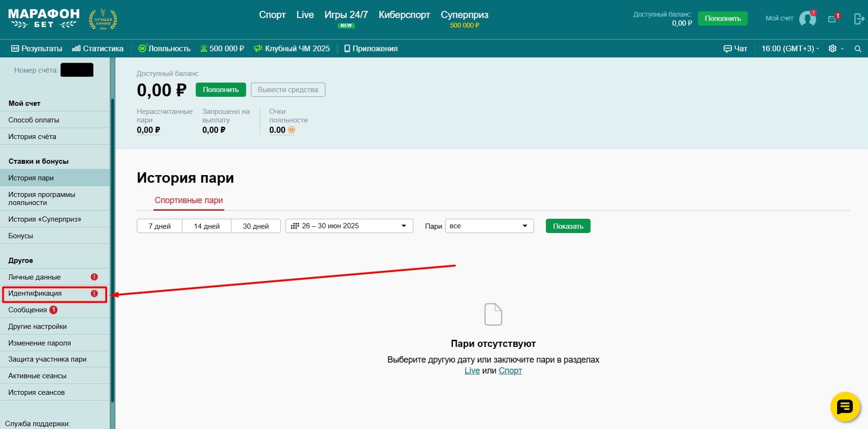Select the 30 дней period

tap(256, 226)
